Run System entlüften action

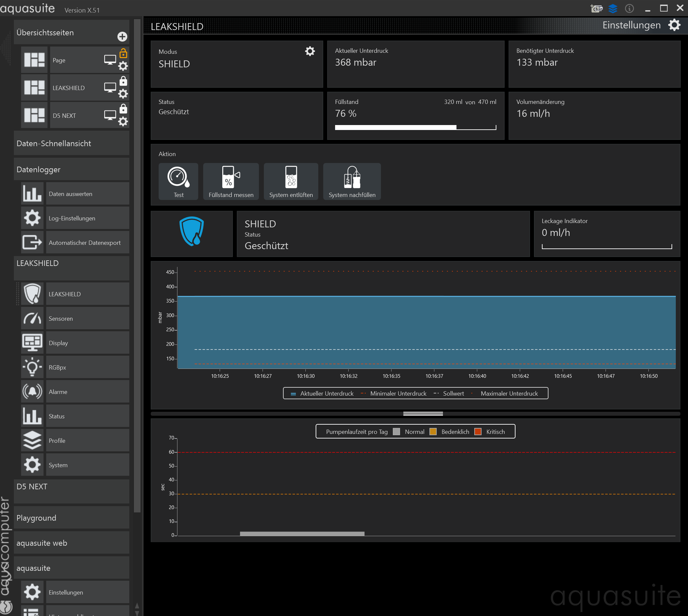pos(291,181)
